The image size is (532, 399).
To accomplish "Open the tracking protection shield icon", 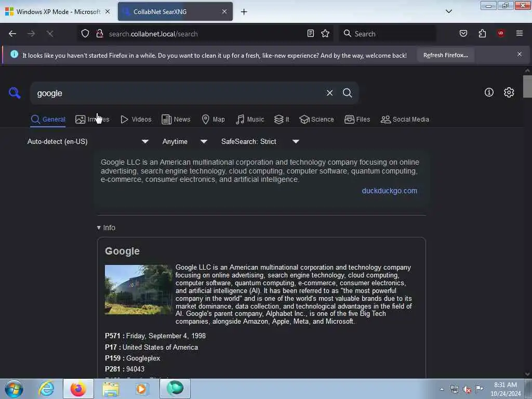I will (x=85, y=34).
